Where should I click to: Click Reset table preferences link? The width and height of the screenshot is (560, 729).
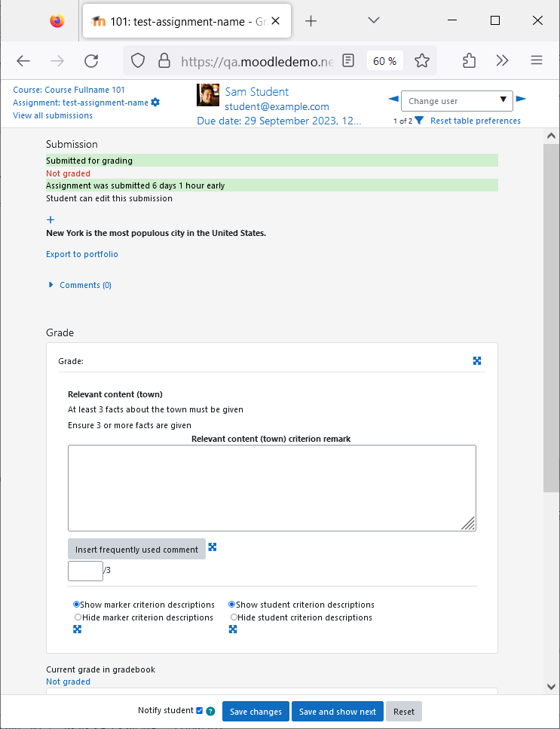click(476, 121)
